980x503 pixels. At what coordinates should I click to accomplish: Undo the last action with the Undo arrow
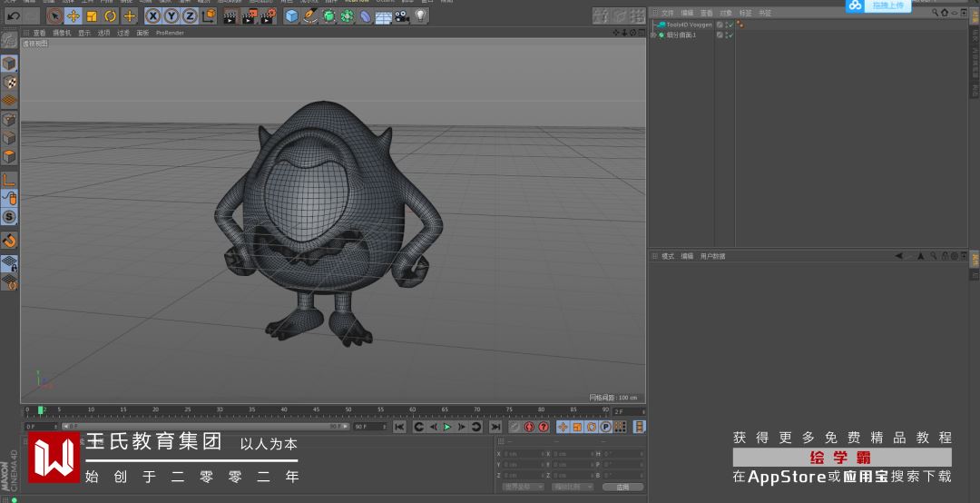coord(13,16)
